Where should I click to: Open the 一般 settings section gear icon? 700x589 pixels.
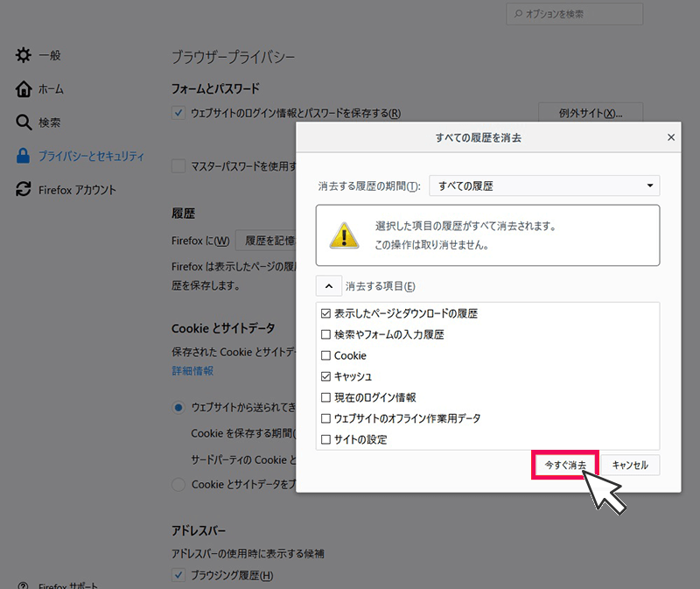click(x=24, y=54)
